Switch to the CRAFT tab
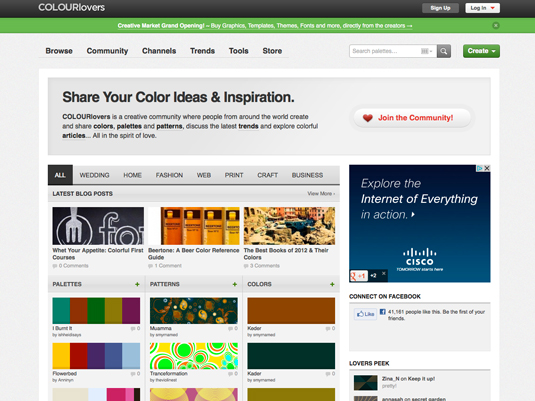This screenshot has height=401, width=535. (268, 175)
